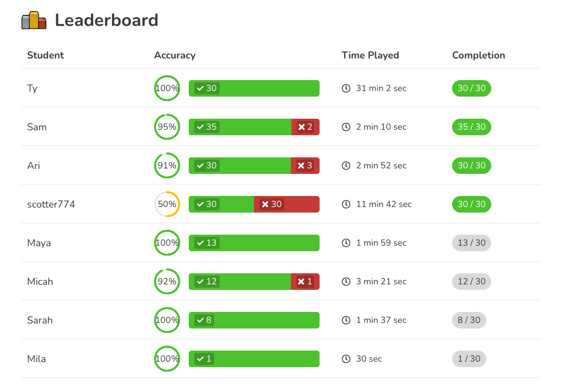Screen dimensions: 563x392
Task: Click Ty's 100% accuracy ring
Action: pos(167,88)
